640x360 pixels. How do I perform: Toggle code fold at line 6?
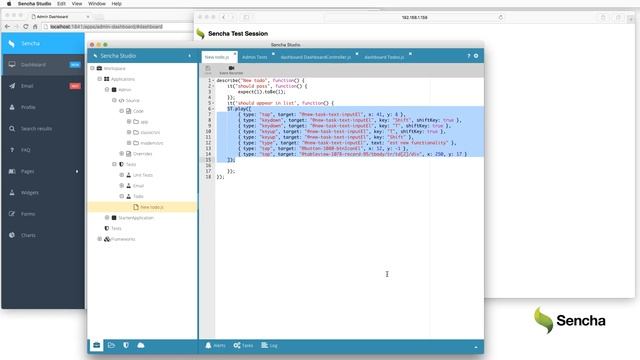[x=213, y=109]
